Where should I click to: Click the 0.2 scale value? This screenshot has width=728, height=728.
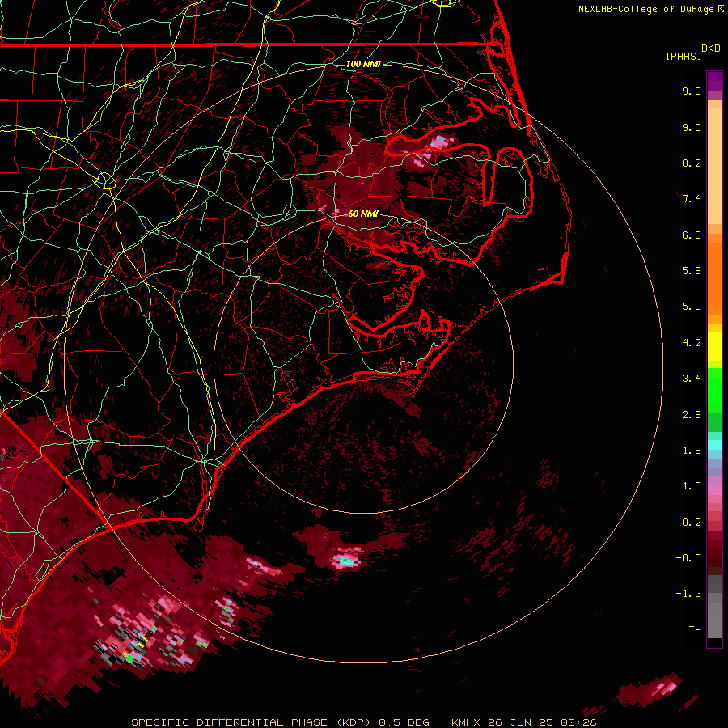[692, 523]
